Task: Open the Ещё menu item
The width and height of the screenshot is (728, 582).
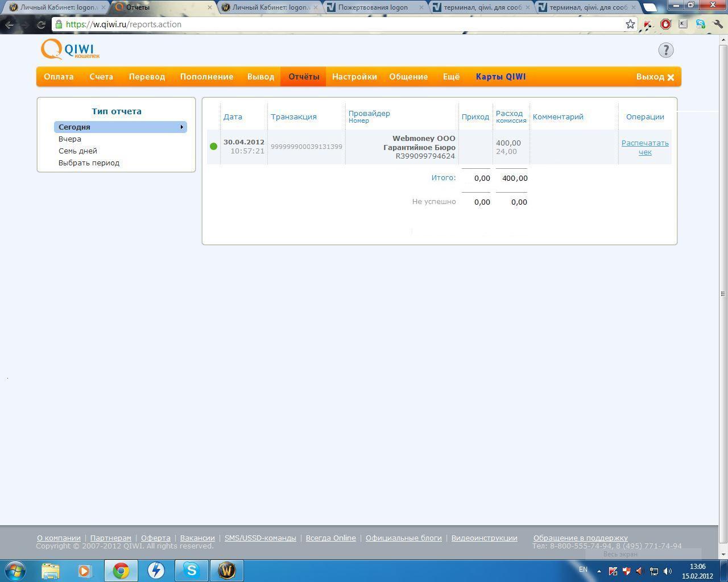Action: click(x=451, y=77)
